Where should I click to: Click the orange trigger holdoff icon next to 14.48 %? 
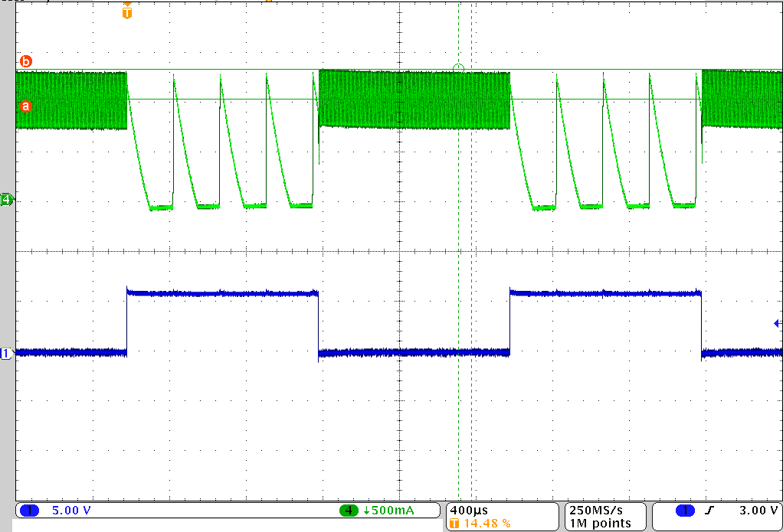click(455, 523)
